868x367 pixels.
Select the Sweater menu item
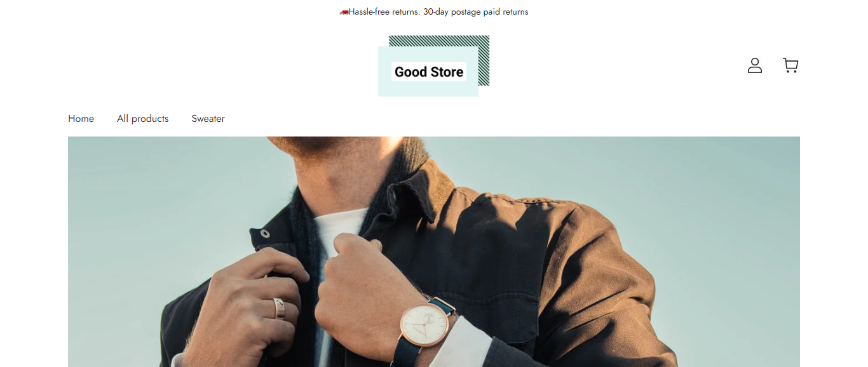pos(208,119)
